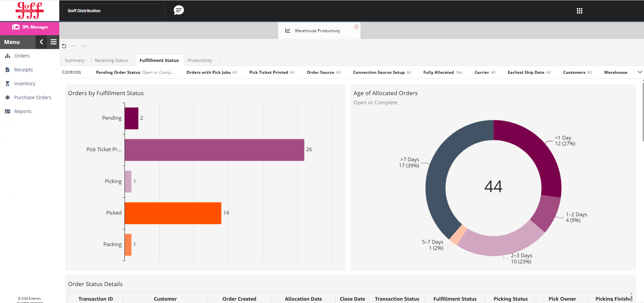Viewport: 644px width, 303px height.
Task: Select the orange Picked bar
Action: pyautogui.click(x=173, y=213)
